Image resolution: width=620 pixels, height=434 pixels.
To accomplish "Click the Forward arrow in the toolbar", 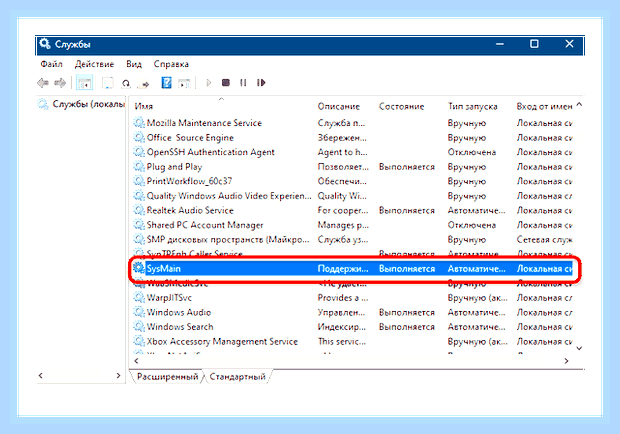I will 60,83.
